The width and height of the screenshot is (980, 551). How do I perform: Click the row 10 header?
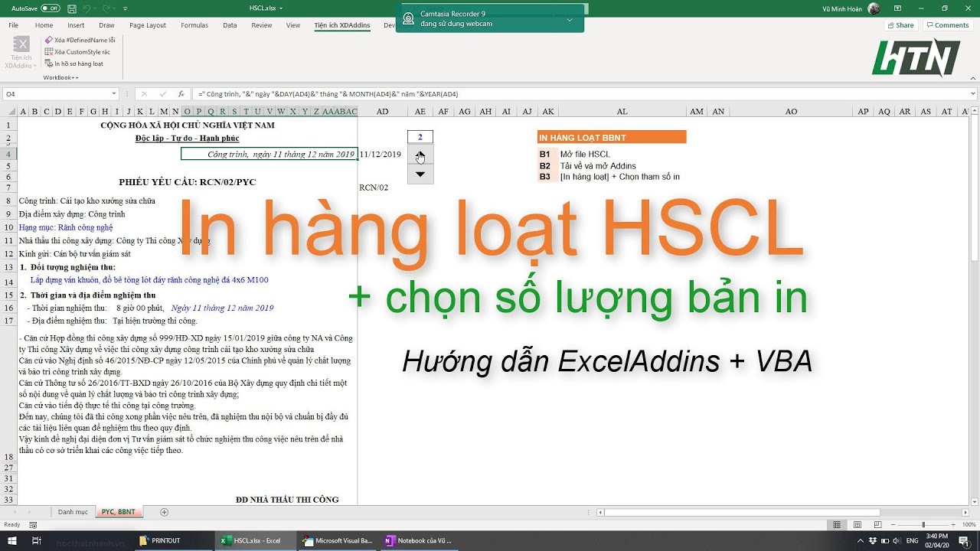(8, 227)
